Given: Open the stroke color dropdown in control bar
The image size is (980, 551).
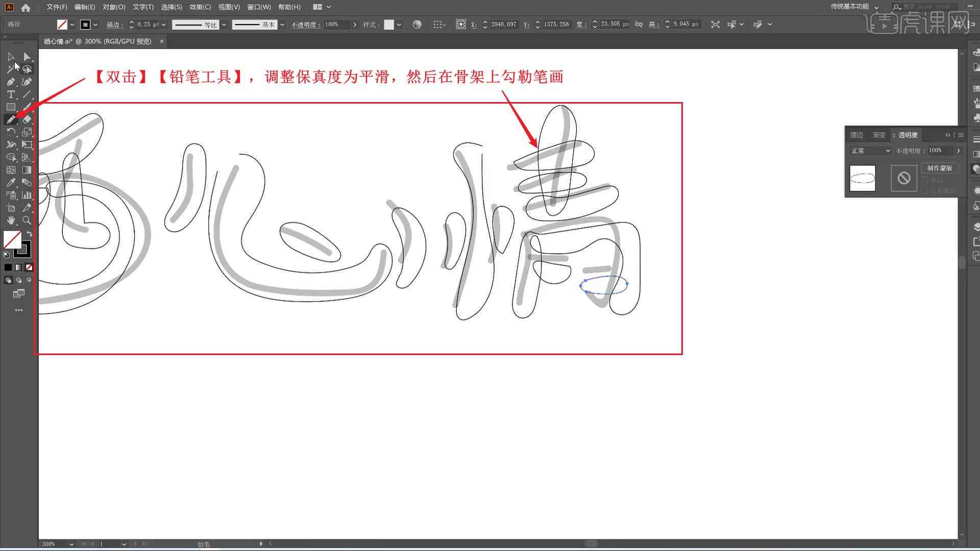Looking at the screenshot, I should click(95, 24).
